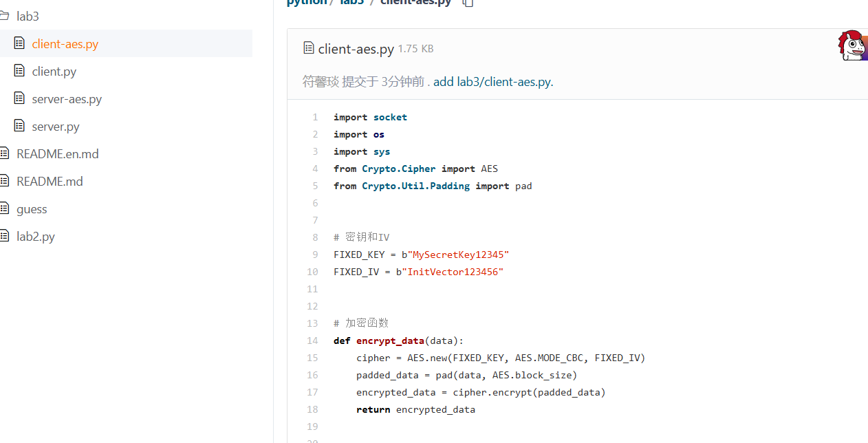
Task: Click the file icon in the client-aes.py 1.75 KB header
Action: click(309, 48)
